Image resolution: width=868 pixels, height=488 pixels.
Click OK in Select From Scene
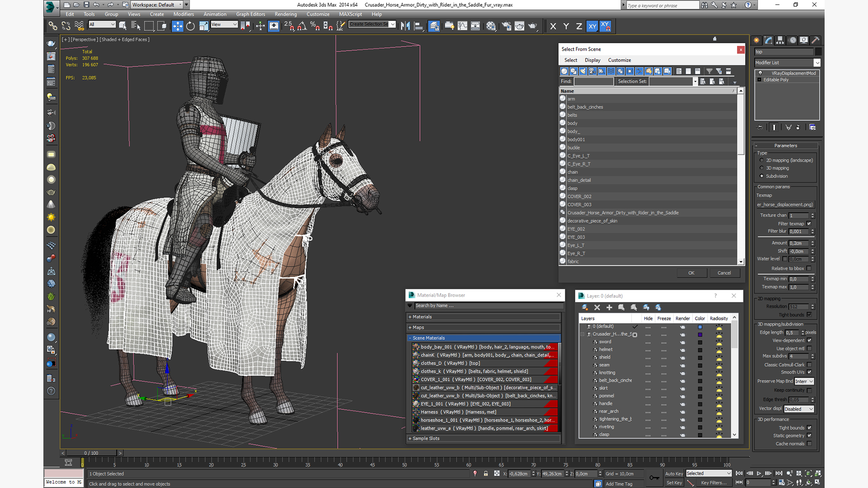(x=691, y=273)
